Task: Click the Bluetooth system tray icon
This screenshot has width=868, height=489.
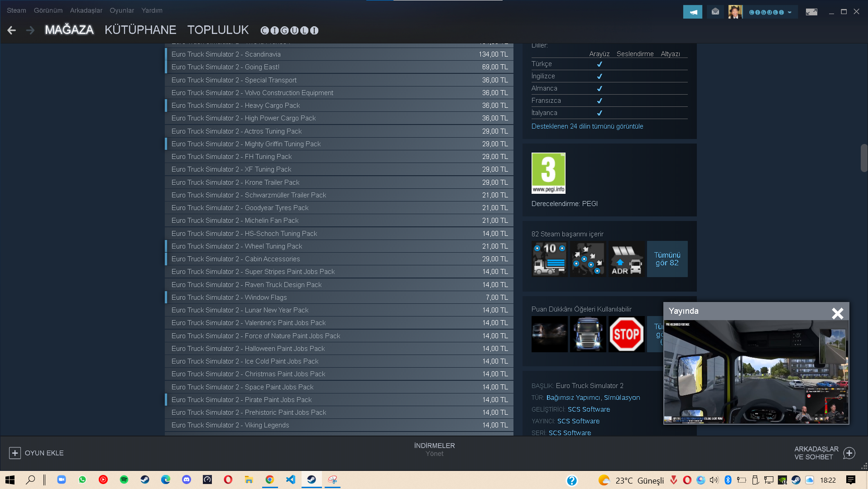Action: coord(728,480)
